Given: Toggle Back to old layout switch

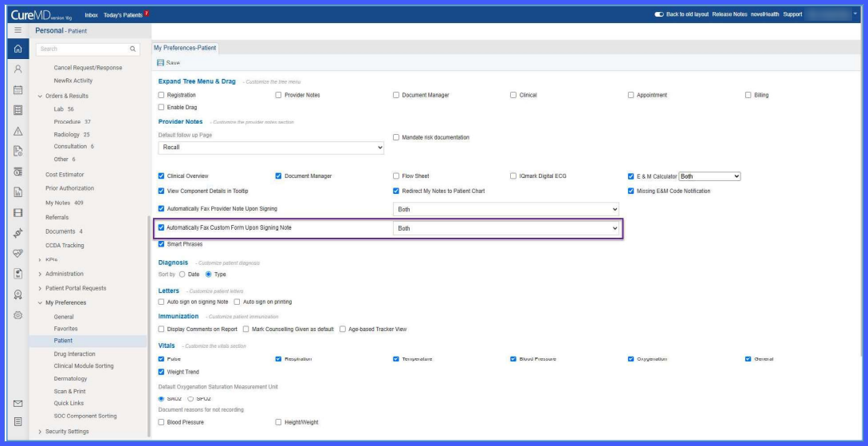Looking at the screenshot, I should (x=658, y=14).
